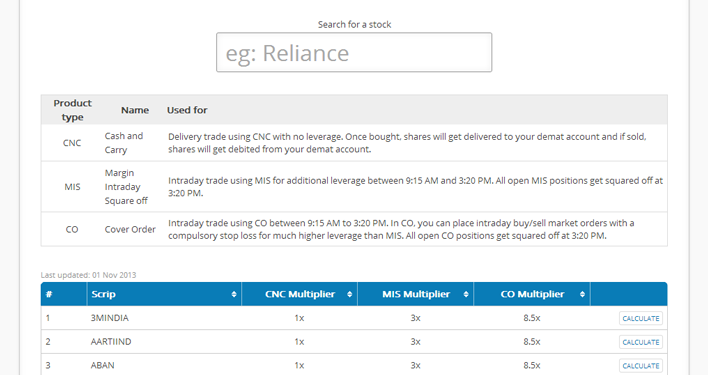Select the Scrip column header
Image resolution: width=708 pixels, height=375 pixels.
click(164, 294)
